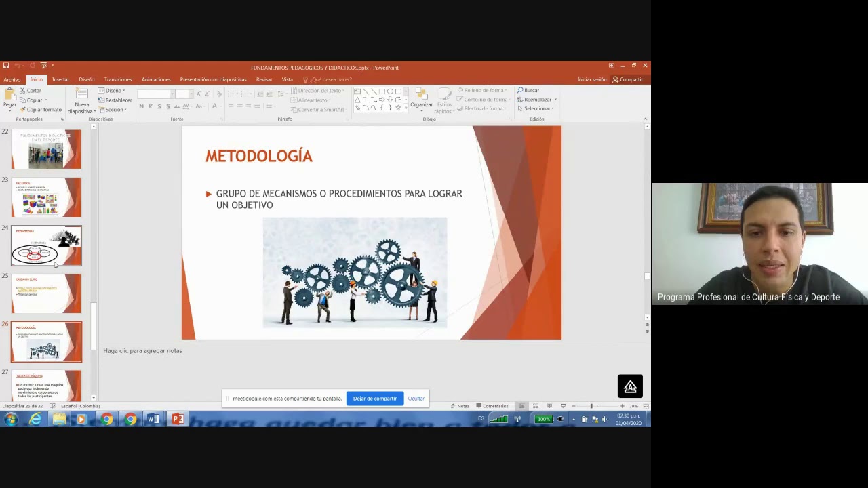Click the Notas status bar button

(460, 406)
